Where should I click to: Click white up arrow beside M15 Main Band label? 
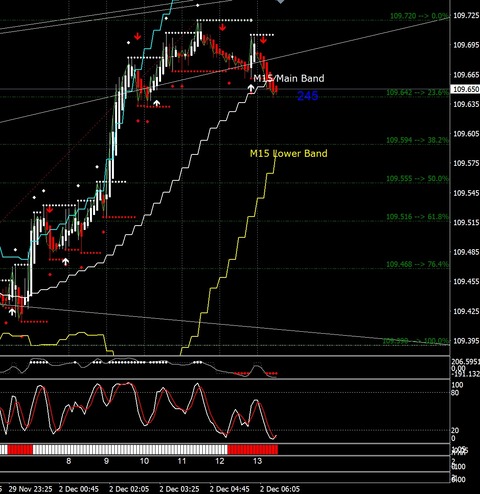[251, 88]
